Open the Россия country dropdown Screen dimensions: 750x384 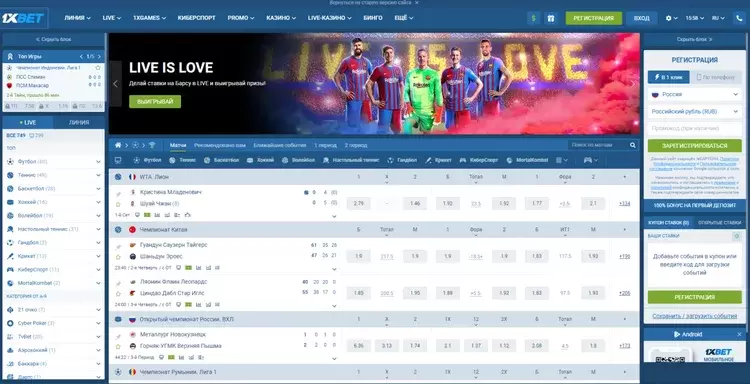coord(695,95)
